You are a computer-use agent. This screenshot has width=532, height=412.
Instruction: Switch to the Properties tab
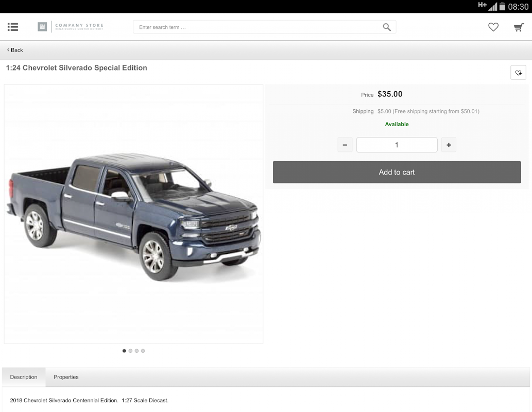[x=66, y=377]
